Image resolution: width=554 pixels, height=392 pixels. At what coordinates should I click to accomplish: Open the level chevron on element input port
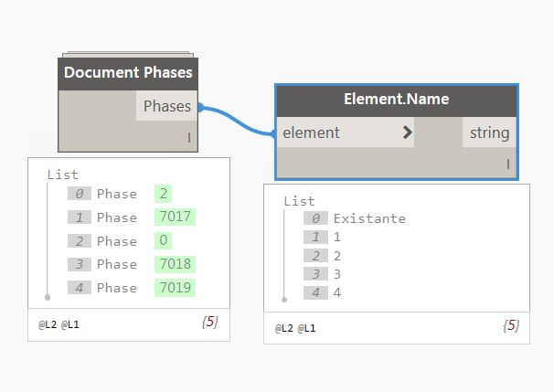click(407, 132)
